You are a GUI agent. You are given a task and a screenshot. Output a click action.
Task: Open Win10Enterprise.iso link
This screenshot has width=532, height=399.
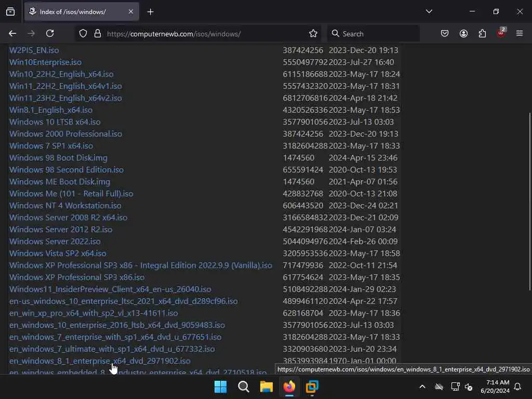46,62
